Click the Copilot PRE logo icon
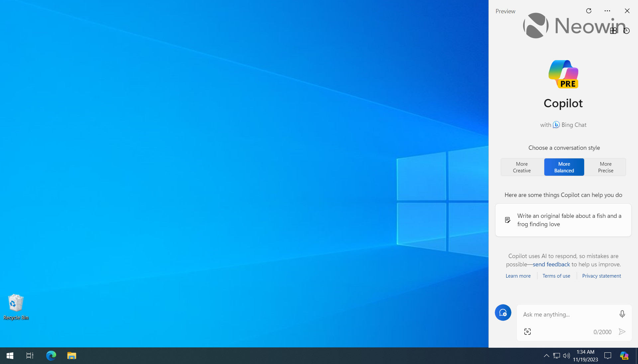Image resolution: width=638 pixels, height=364 pixels. [x=563, y=73]
